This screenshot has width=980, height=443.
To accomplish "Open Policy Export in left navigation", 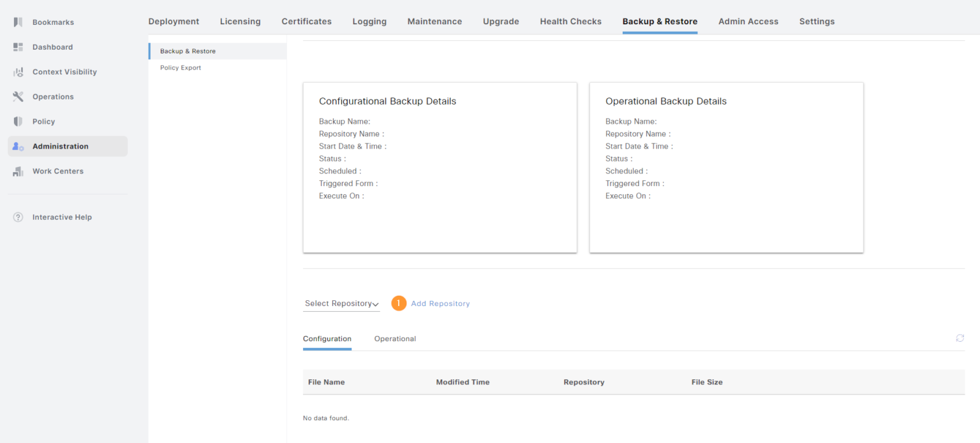I will pyautogui.click(x=181, y=68).
